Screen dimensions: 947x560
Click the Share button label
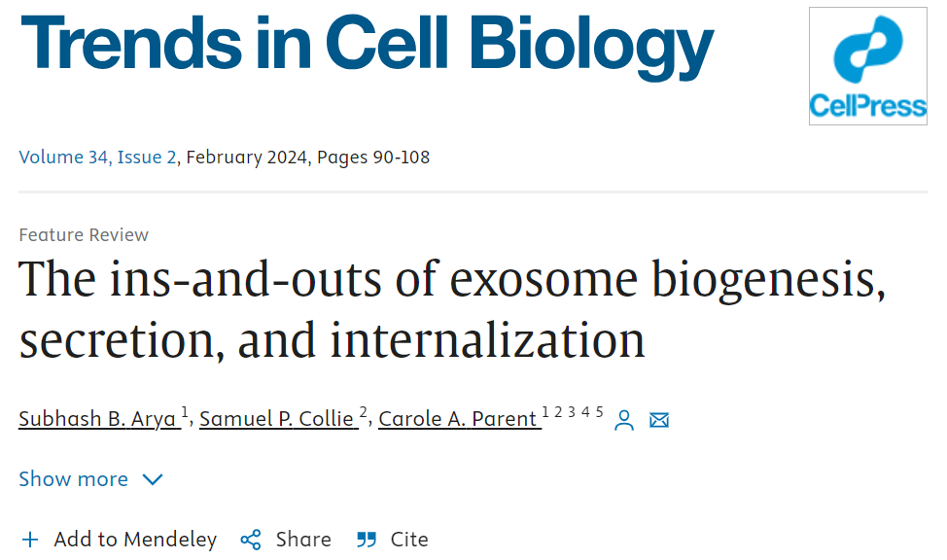coord(303,540)
